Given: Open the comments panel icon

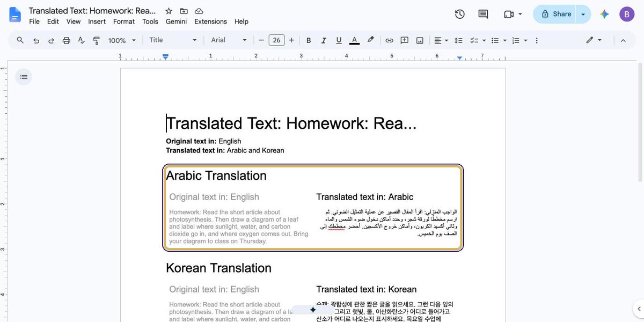Looking at the screenshot, I should (x=483, y=14).
